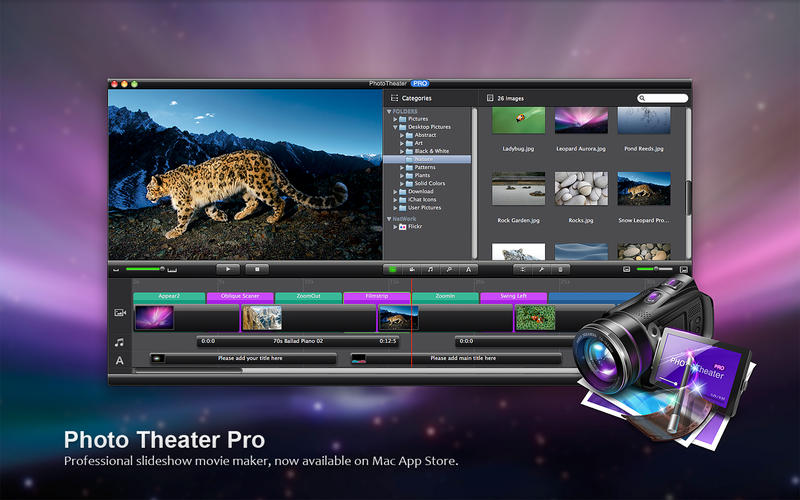
Task: Expand the Art folder arrow
Action: click(x=402, y=143)
